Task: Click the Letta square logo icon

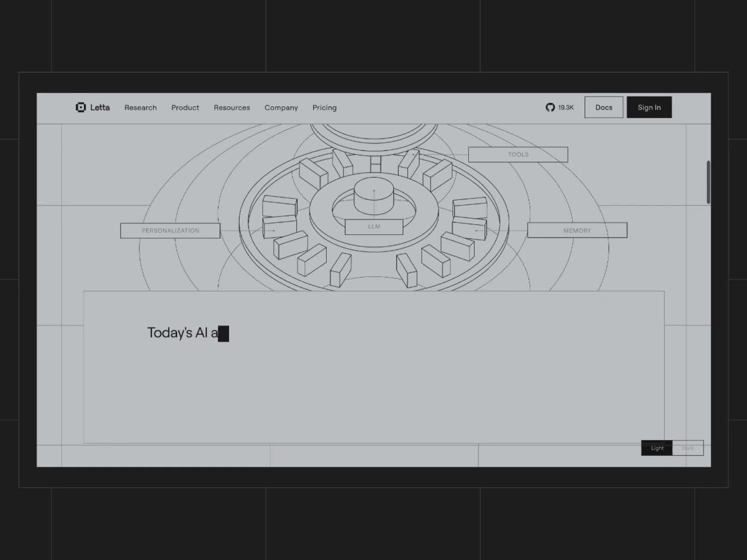Action: click(81, 107)
